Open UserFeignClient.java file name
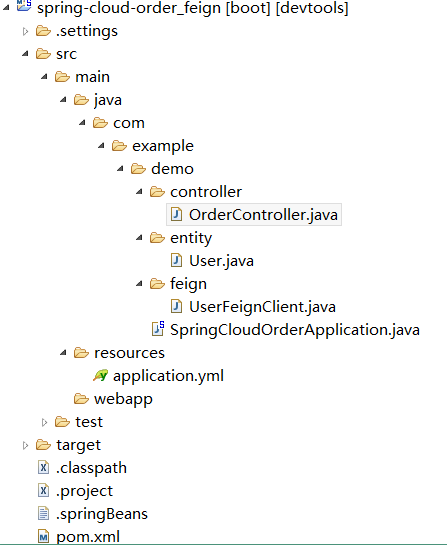Screen dimensions: 447x548 tap(262, 307)
